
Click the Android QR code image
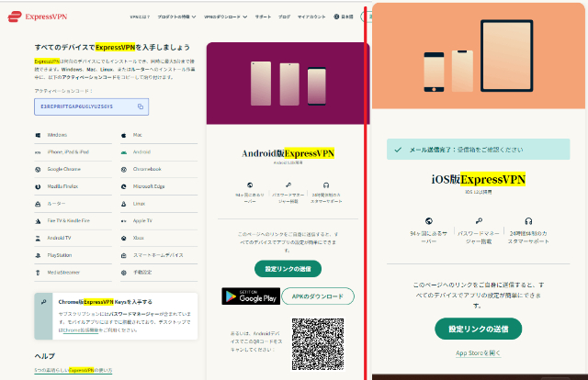pos(318,344)
